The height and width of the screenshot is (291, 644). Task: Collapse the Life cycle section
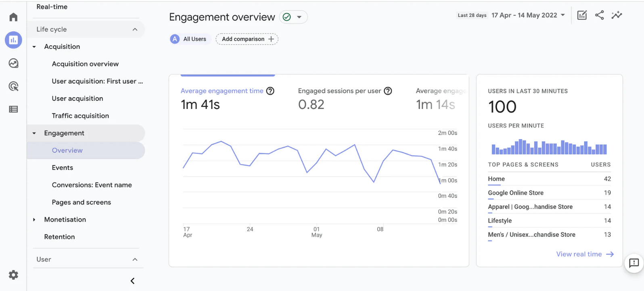click(135, 29)
